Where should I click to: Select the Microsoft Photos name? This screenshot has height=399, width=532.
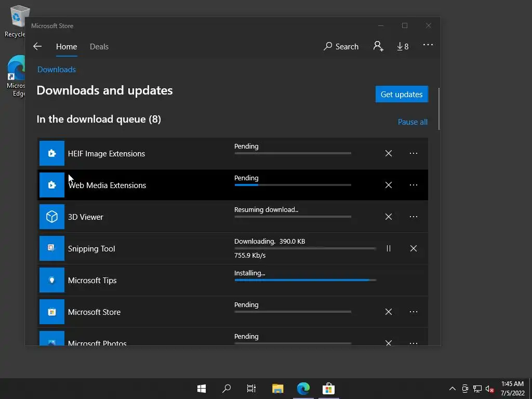tap(97, 343)
